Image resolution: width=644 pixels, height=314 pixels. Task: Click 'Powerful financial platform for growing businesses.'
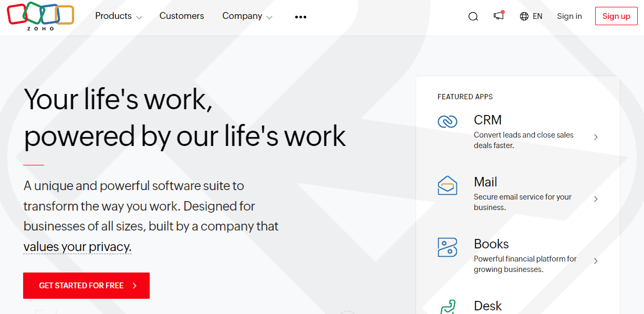point(525,264)
